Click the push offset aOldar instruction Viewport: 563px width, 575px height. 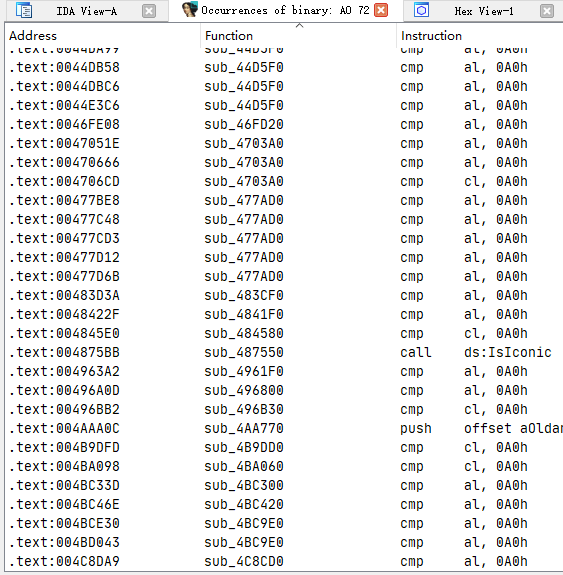(481, 429)
